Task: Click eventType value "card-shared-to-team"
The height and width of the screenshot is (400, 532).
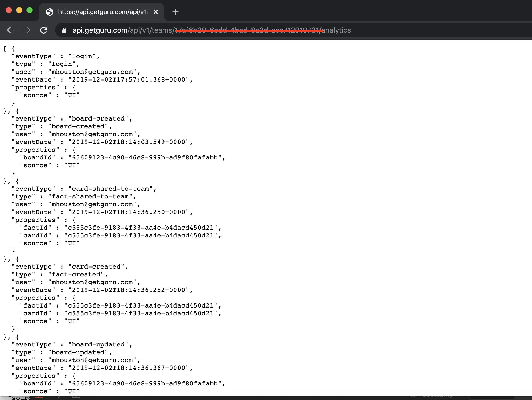Action: pos(111,189)
